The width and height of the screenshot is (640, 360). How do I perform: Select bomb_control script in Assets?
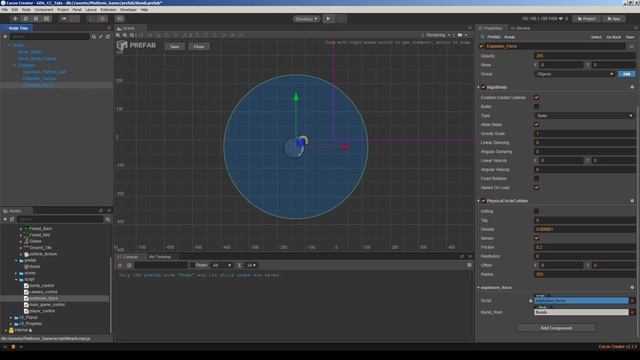click(x=42, y=286)
